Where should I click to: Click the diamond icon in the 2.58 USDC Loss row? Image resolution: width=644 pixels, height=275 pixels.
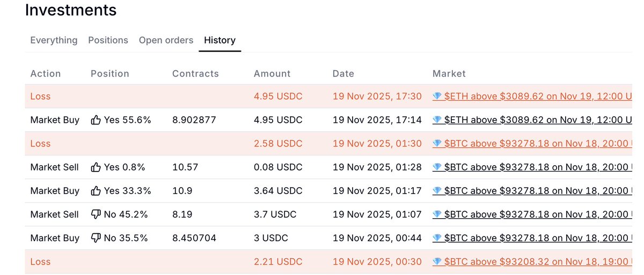pos(437,144)
